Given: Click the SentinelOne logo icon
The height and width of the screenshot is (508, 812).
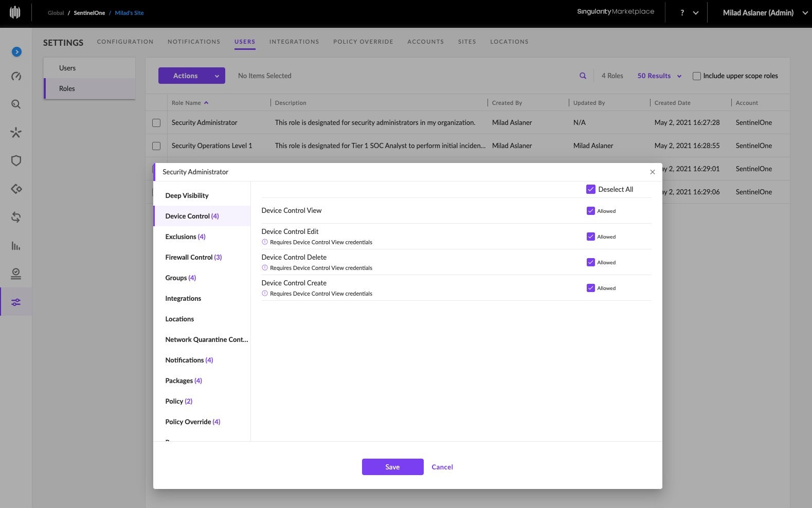Looking at the screenshot, I should [15, 12].
